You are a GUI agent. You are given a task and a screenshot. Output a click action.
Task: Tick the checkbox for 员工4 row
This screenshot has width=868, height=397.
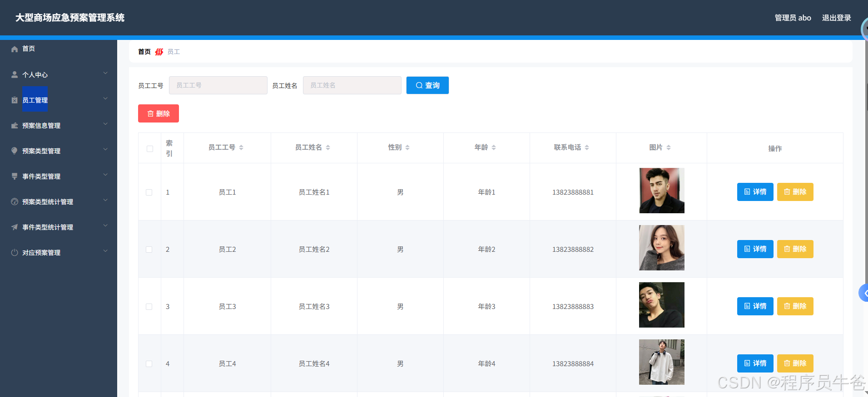coord(149,364)
